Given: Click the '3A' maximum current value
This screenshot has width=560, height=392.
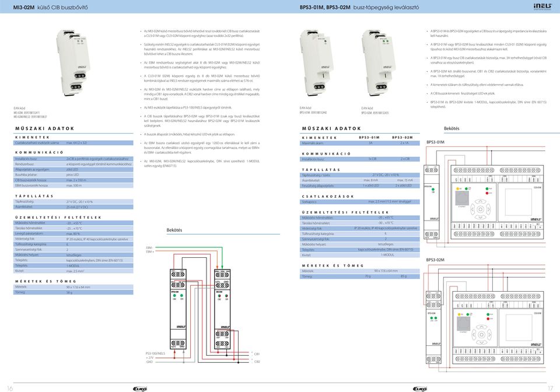Looking at the screenshot, I should tap(370, 143).
